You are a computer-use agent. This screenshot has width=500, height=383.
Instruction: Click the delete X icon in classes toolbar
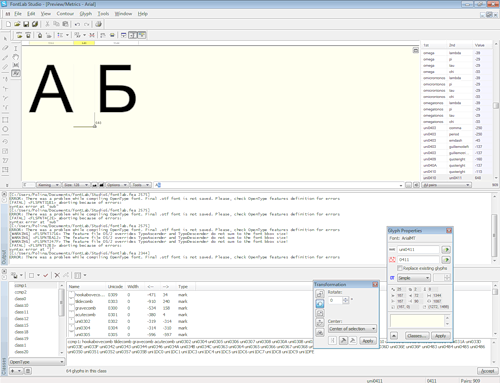[57, 275]
